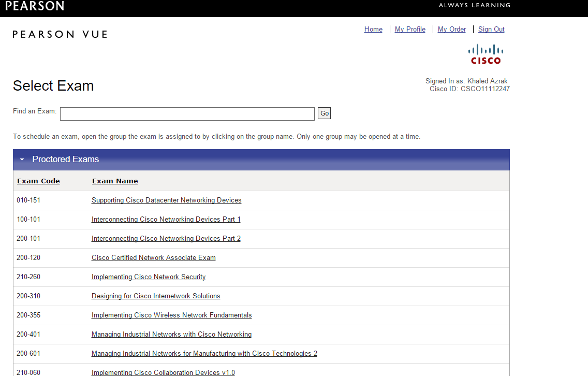
Task: Open Managing Industrial Networks for Manufacturing exam
Action: pos(204,354)
